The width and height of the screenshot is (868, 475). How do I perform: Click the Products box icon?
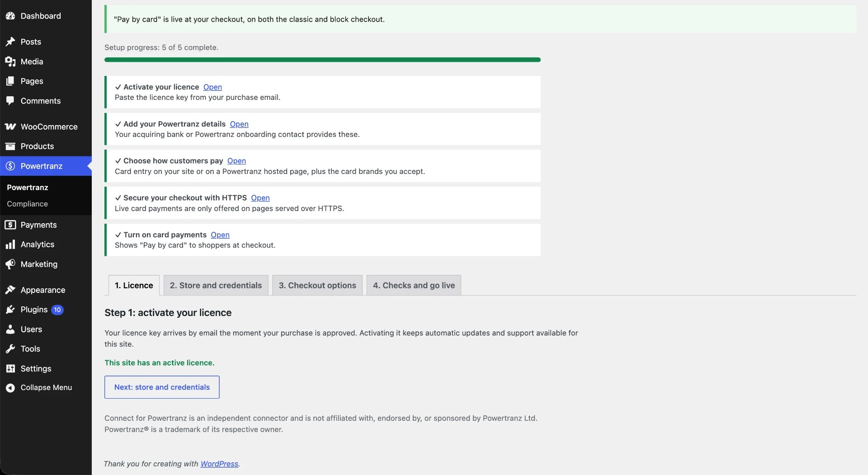pyautogui.click(x=10, y=146)
